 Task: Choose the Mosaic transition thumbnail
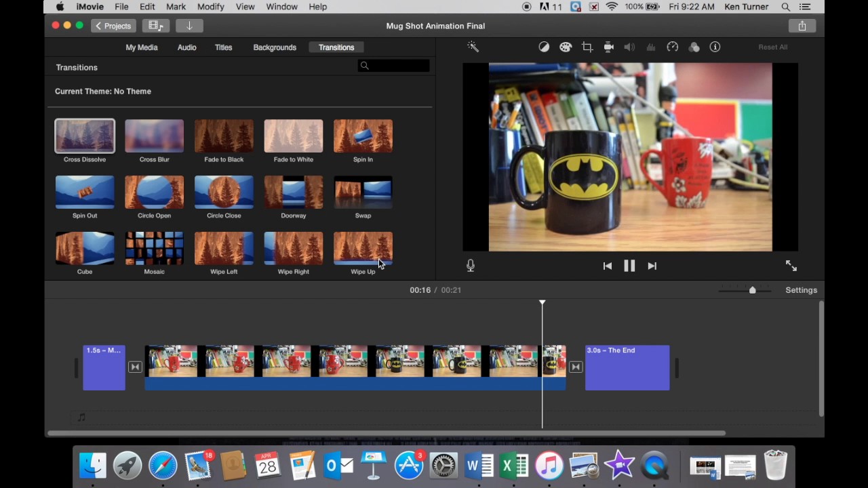155,249
